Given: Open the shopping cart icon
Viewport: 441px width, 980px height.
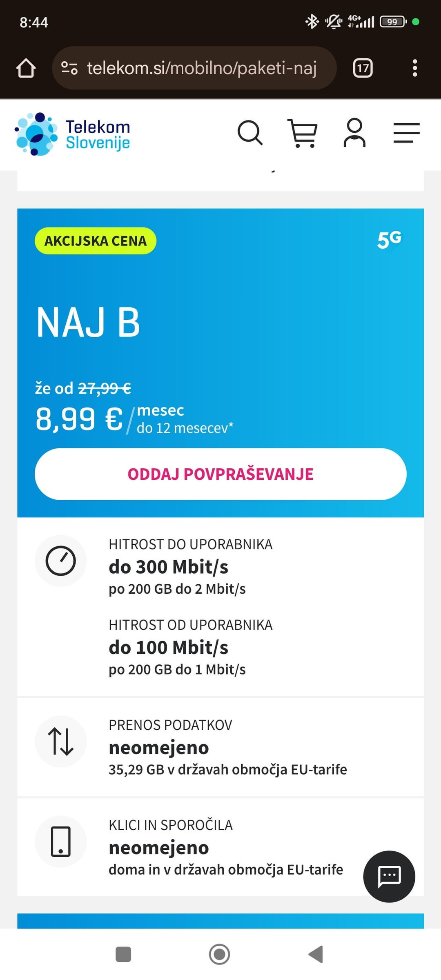Looking at the screenshot, I should pos(302,133).
